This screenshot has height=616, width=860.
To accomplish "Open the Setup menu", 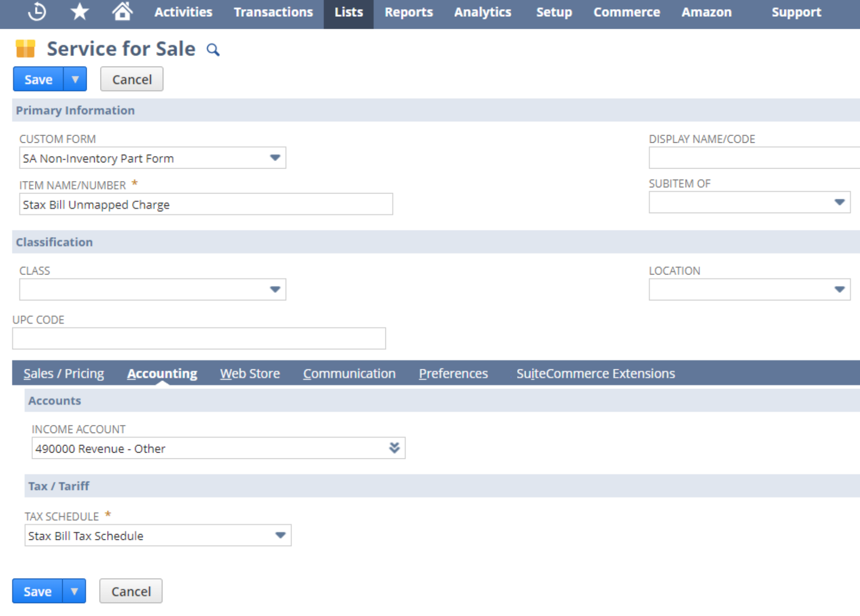I will point(554,12).
